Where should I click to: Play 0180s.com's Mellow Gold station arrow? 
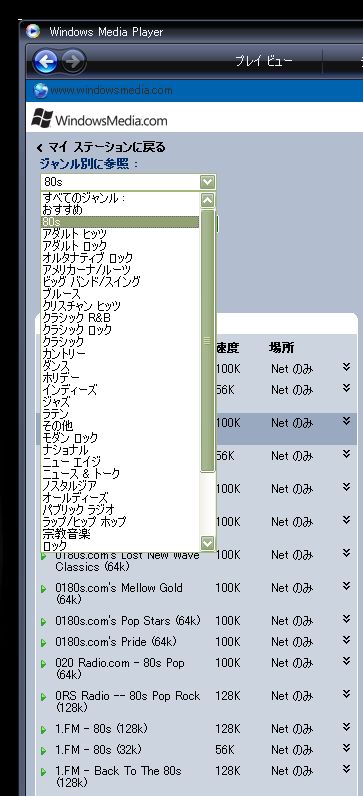[x=44, y=588]
